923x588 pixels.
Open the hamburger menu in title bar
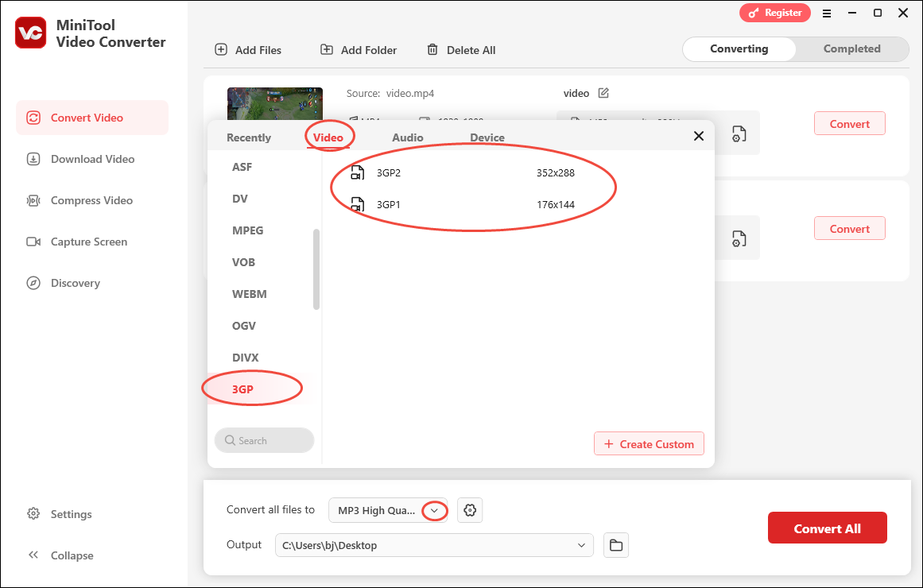click(x=827, y=13)
